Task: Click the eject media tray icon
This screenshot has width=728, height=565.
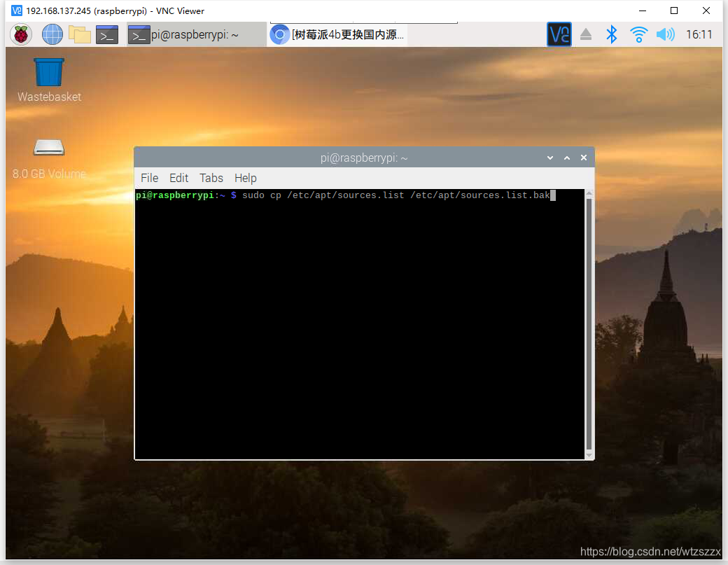Action: (x=586, y=34)
